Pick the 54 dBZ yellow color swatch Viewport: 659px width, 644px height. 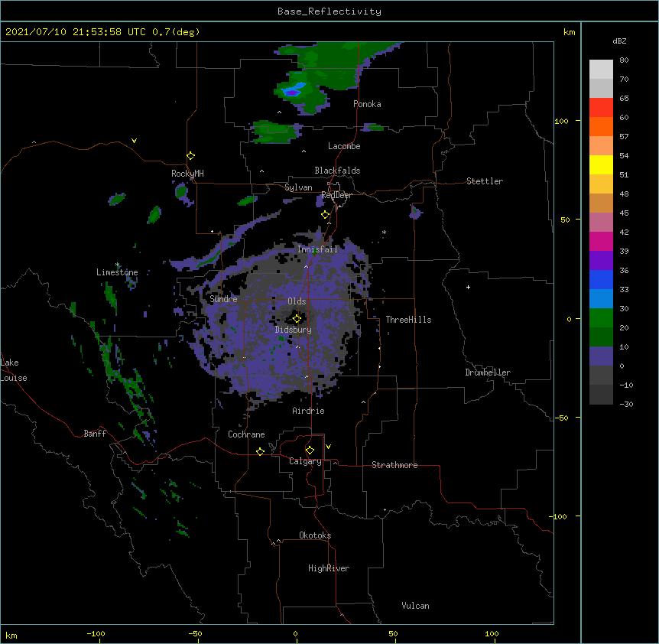click(x=601, y=164)
